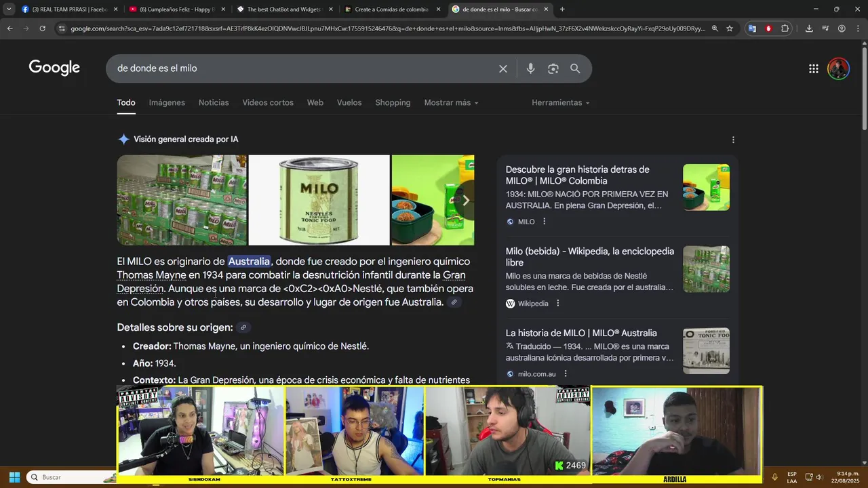This screenshot has width=868, height=488.
Task: Open Google Lens image search icon
Action: (553, 68)
